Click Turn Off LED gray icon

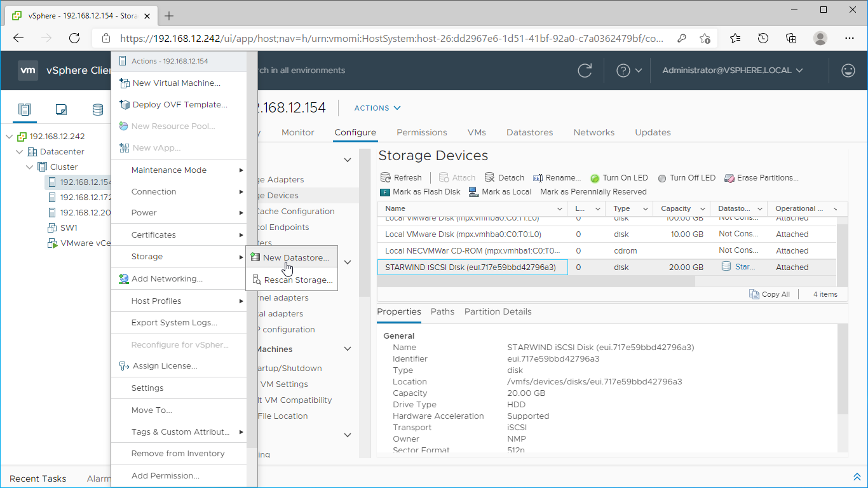[662, 179]
